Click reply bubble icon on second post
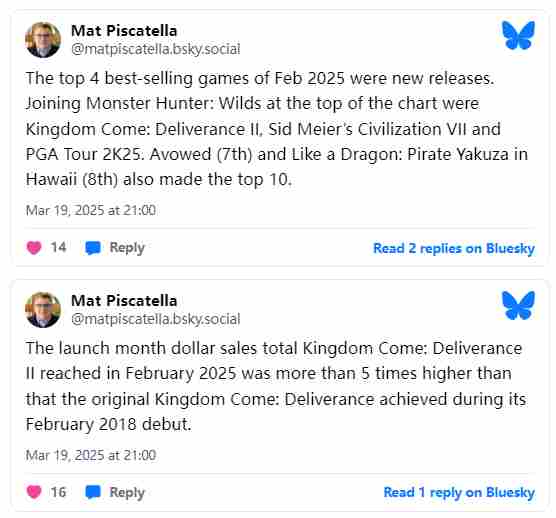This screenshot has width=556, height=518. 93,492
